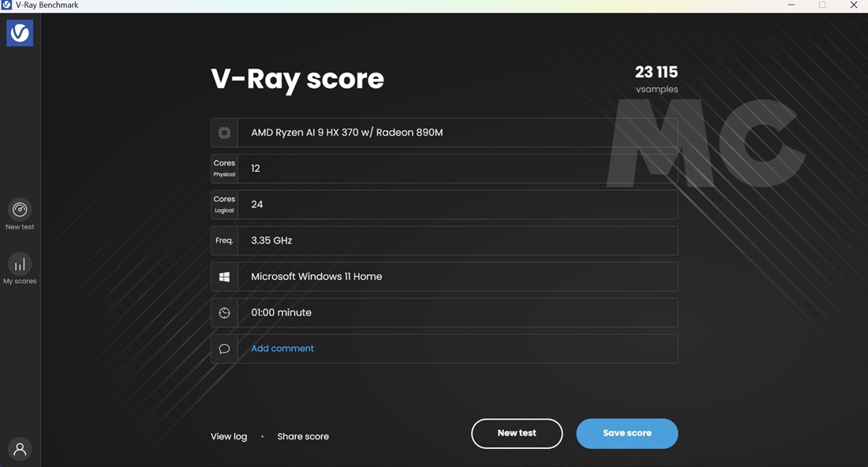This screenshot has width=868, height=467.
Task: Click the V-Ray Benchmark title bar icon
Action: tap(7, 6)
